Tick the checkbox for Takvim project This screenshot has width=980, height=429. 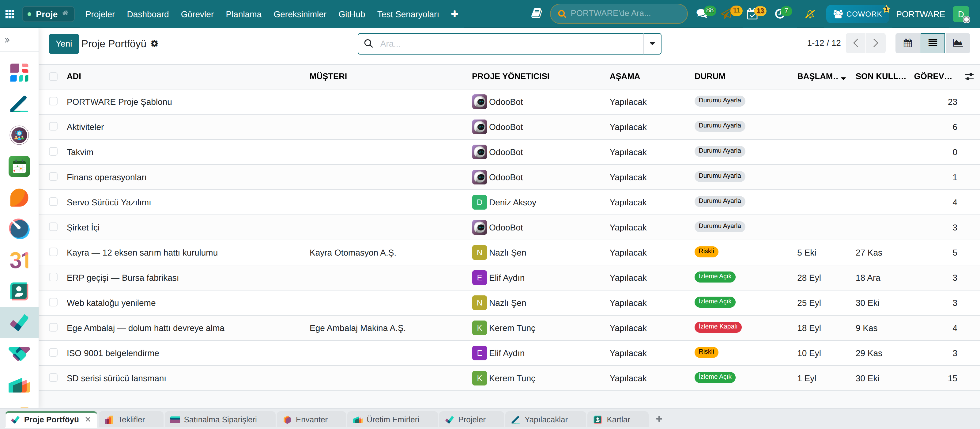(53, 151)
